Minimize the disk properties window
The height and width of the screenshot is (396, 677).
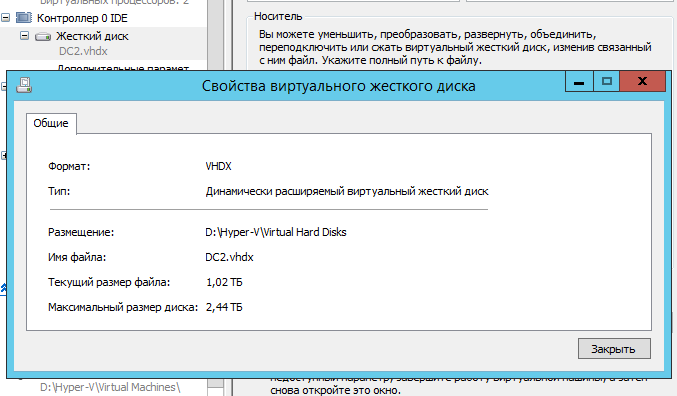tap(579, 81)
